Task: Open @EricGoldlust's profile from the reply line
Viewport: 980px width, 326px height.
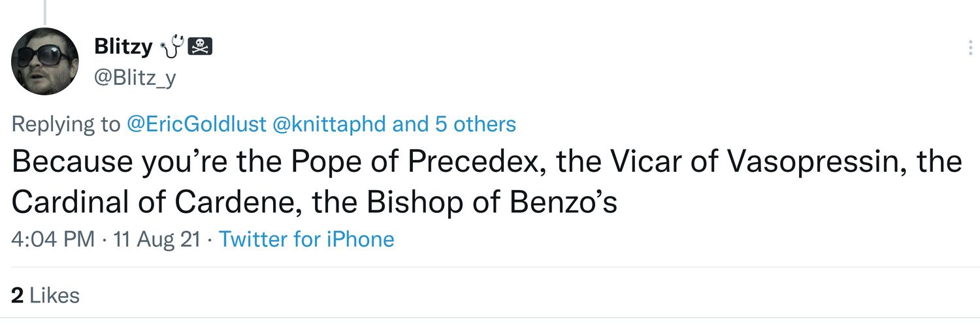Action: [x=196, y=124]
